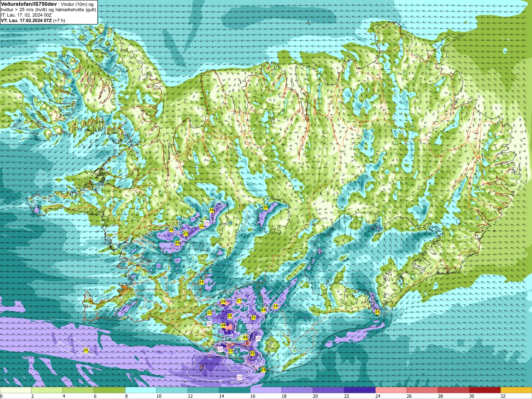The image size is (532, 399).
Task: Select the 28–30 m/s red legend swatch
Action: point(453,390)
